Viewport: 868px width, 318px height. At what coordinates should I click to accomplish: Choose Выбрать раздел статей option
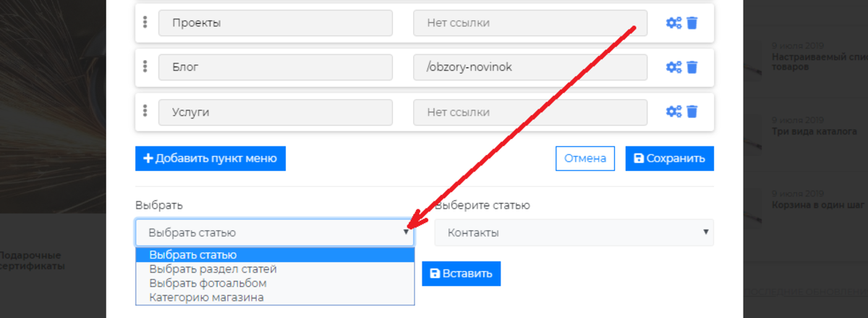pyautogui.click(x=213, y=269)
